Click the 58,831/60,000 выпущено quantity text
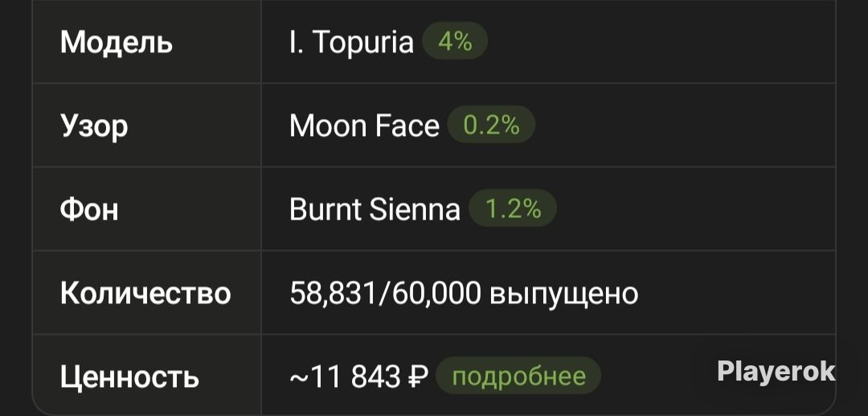Screen dimensions: 868x416 [464, 294]
